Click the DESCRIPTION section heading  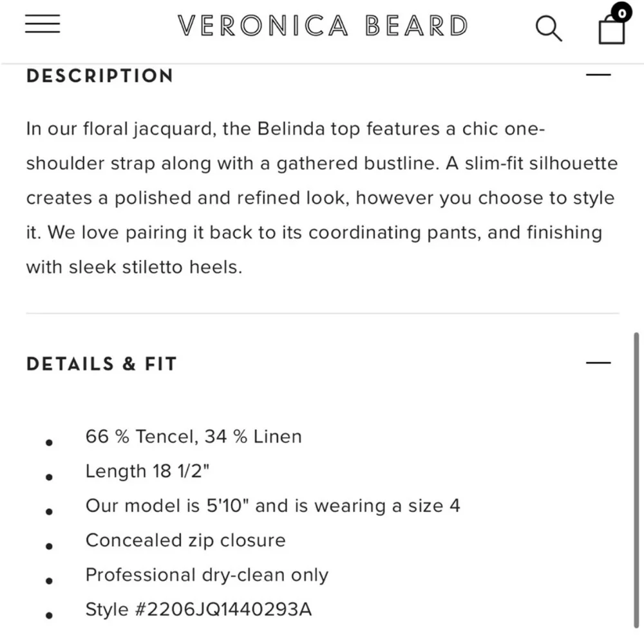point(99,76)
